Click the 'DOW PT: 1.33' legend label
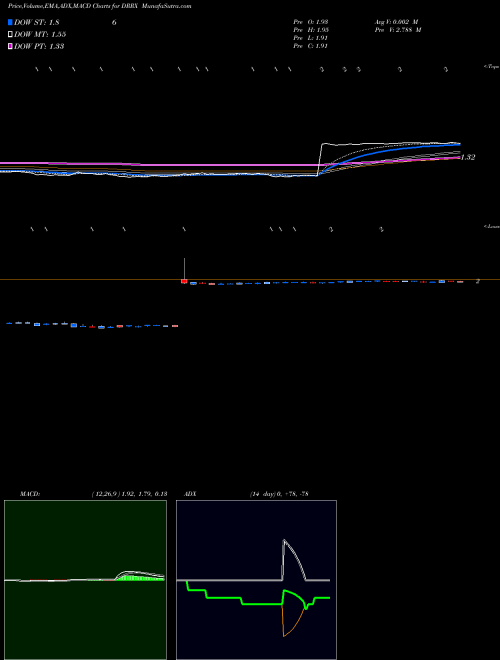This screenshot has width=500, height=660. click(39, 46)
